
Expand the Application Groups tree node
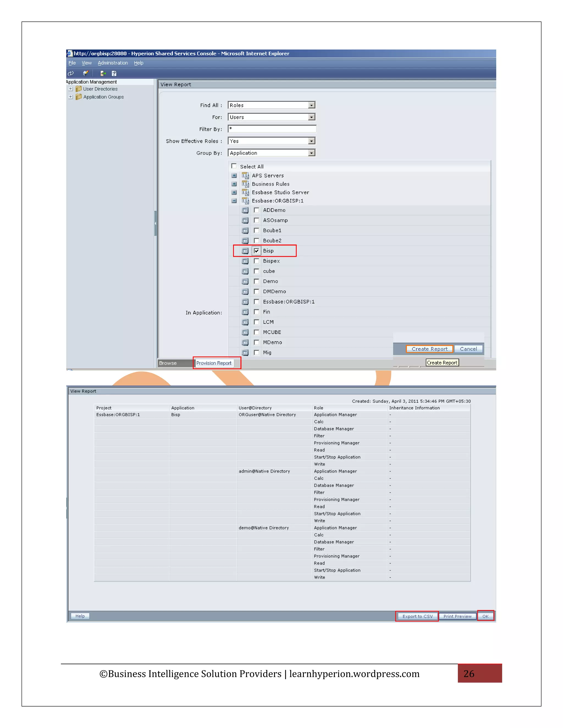[x=70, y=97]
